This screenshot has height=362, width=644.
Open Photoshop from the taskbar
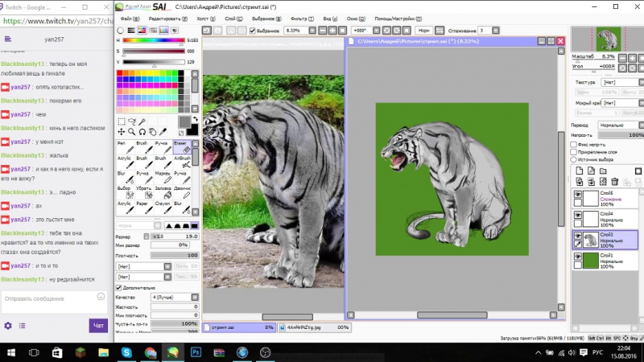[196, 352]
